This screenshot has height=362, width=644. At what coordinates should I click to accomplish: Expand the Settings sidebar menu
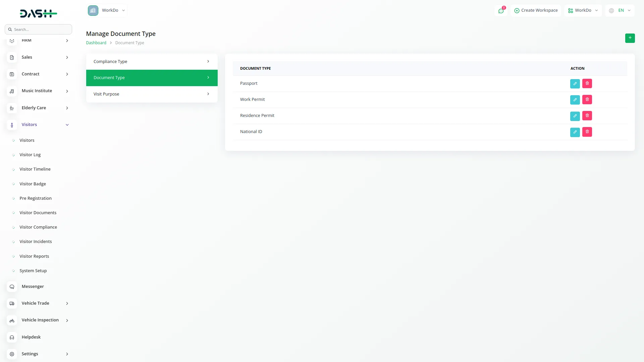(67, 354)
